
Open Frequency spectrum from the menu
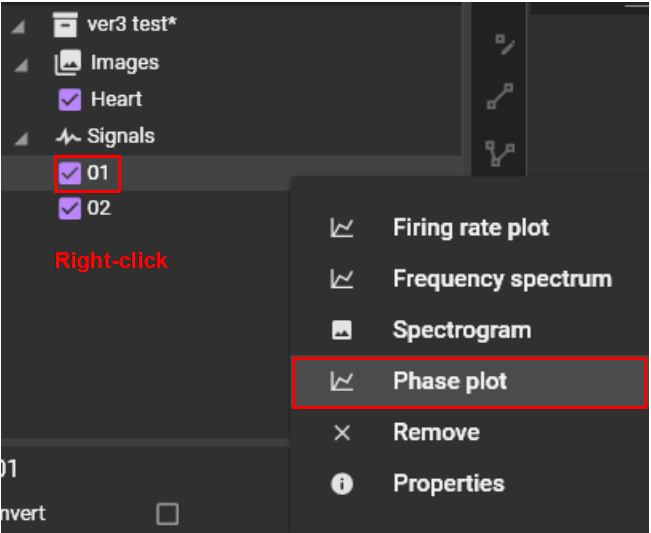pyautogui.click(x=501, y=279)
